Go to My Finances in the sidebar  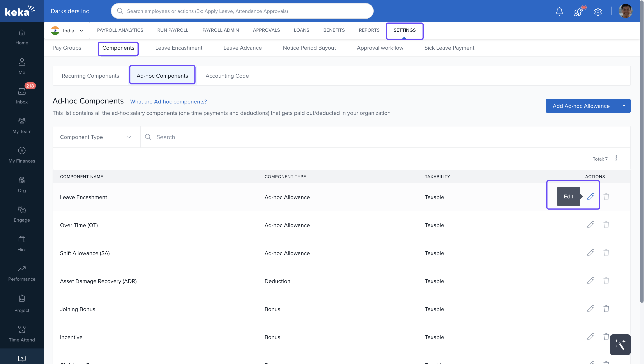(22, 155)
